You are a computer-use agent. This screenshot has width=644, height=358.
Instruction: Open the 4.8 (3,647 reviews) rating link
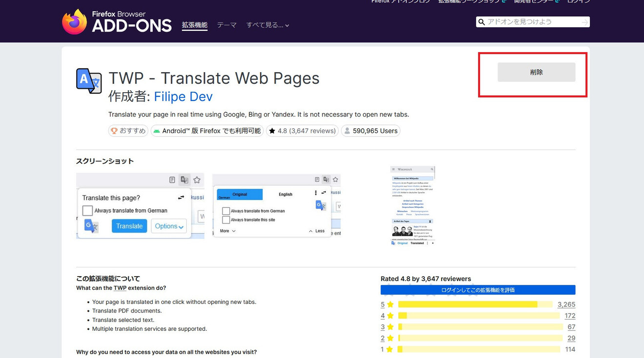point(302,131)
